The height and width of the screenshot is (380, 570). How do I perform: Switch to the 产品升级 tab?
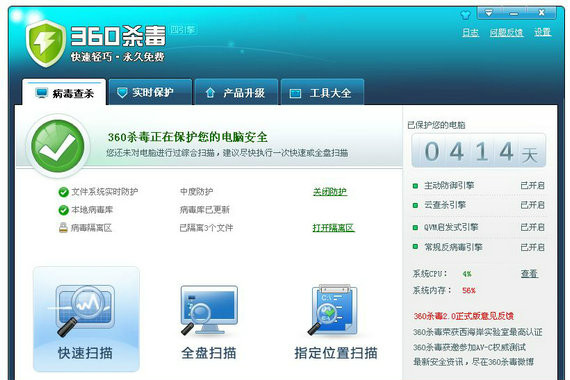(x=236, y=92)
